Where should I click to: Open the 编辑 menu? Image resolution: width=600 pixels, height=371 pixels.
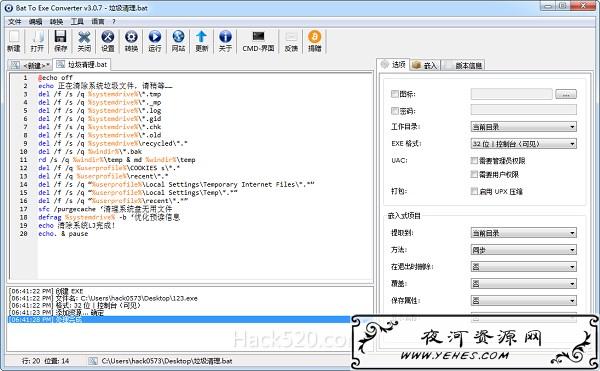tap(35, 21)
